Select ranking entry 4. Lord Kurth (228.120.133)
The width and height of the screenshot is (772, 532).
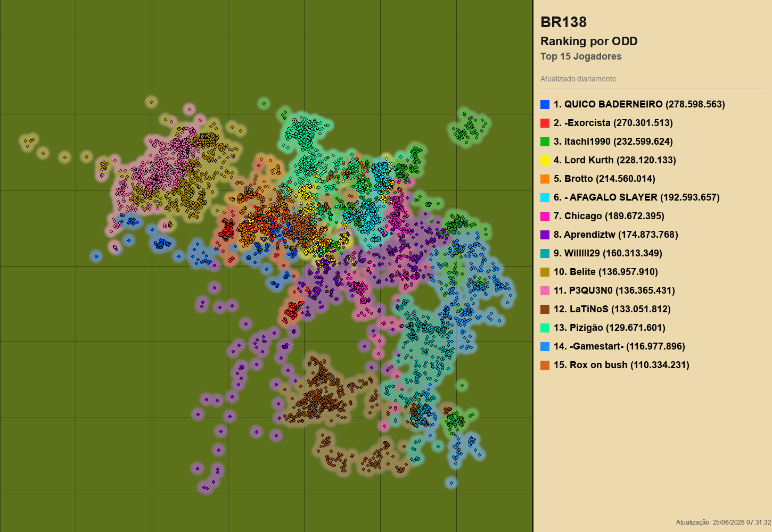(x=615, y=160)
